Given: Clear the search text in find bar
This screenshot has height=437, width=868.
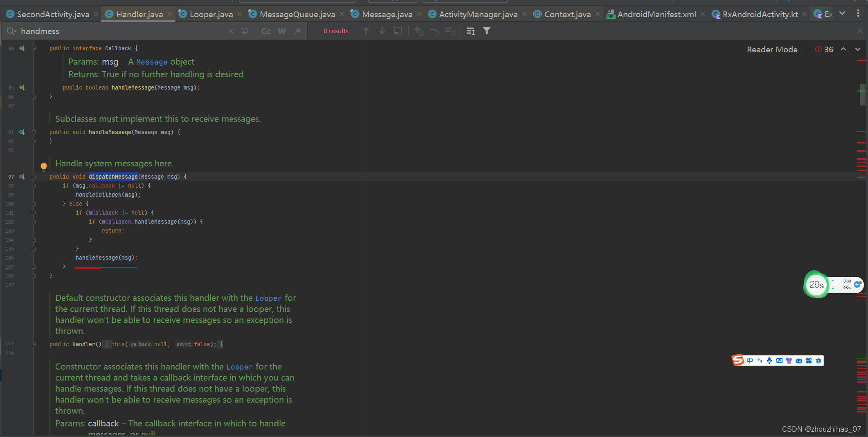Looking at the screenshot, I should pos(231,31).
